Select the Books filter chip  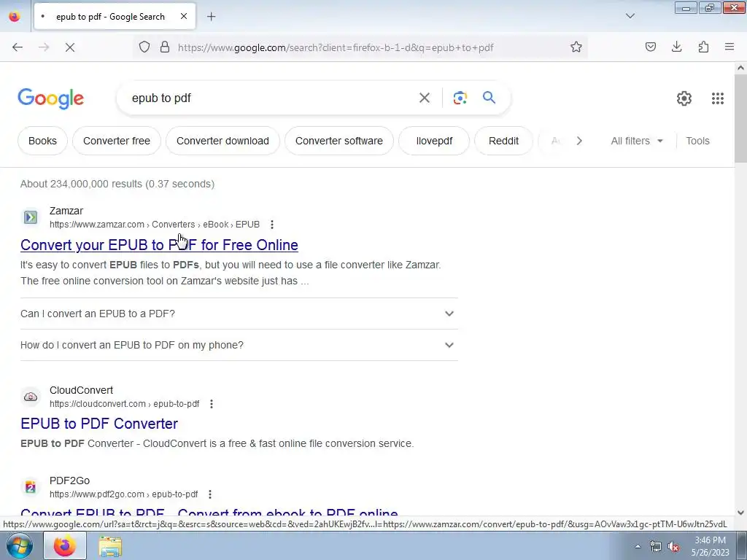pyautogui.click(x=42, y=141)
